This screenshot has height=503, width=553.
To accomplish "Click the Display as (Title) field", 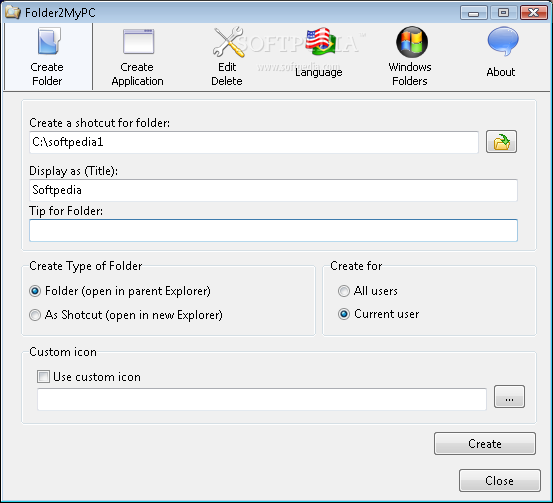I will tap(273, 190).
